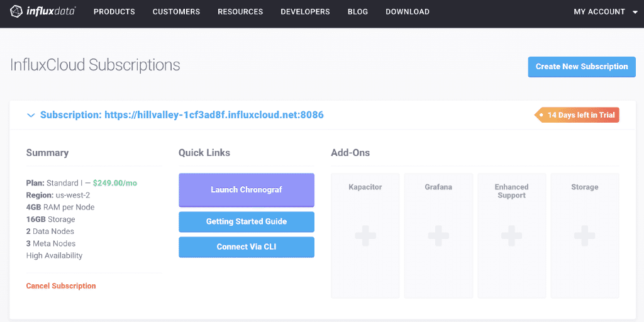The width and height of the screenshot is (644, 322).
Task: Add Kapacitor add-on via plus icon
Action: click(365, 236)
